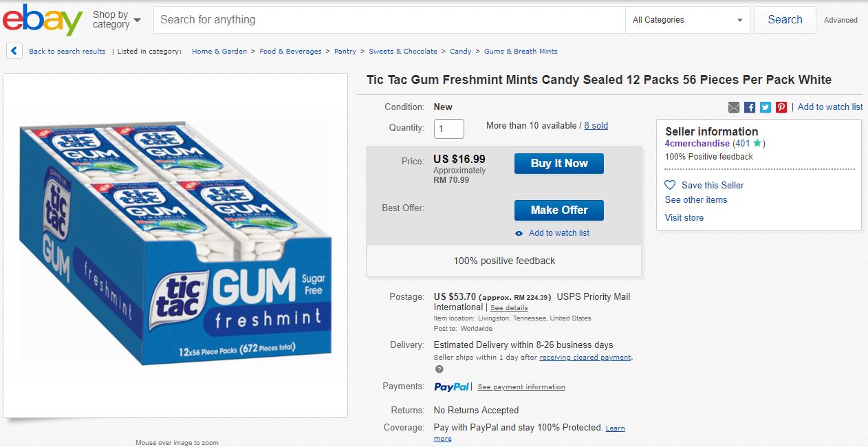
Task: Click the Make Offer button
Action: [558, 210]
